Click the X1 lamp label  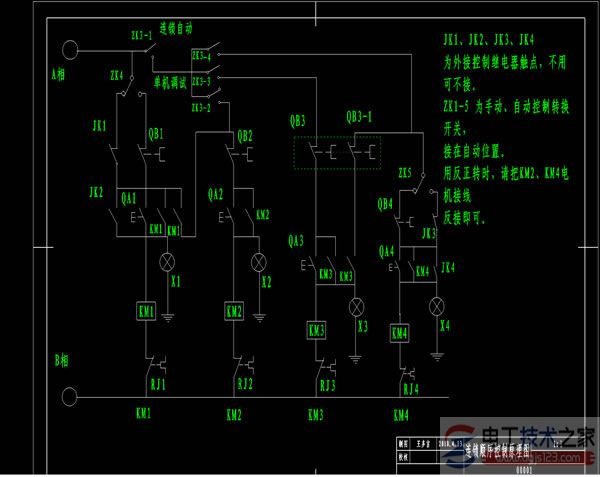coord(176,282)
